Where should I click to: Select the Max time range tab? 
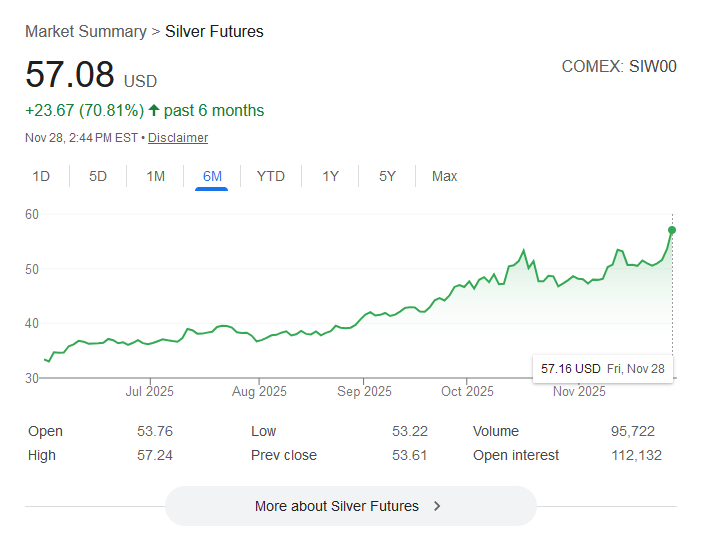(x=444, y=176)
